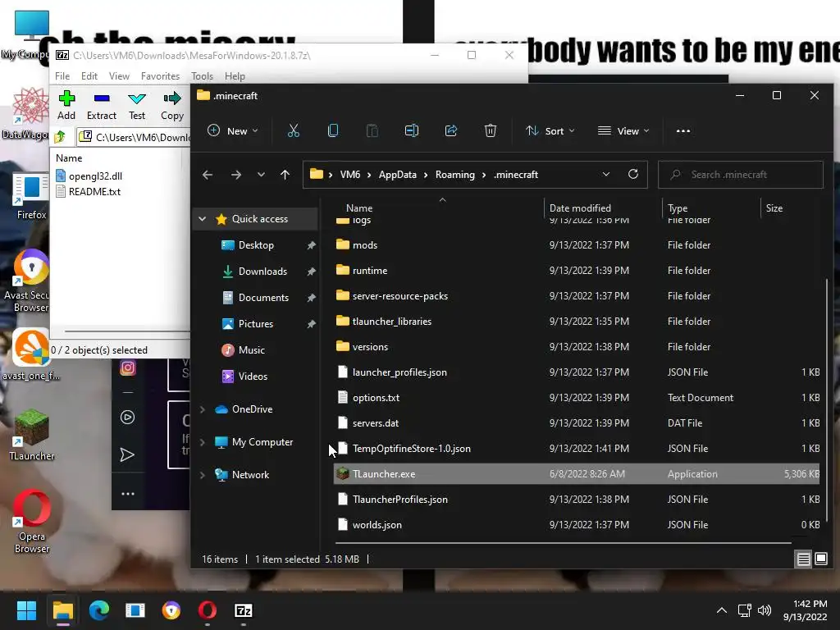Select Documents in Quick access
The height and width of the screenshot is (630, 840).
click(x=263, y=297)
